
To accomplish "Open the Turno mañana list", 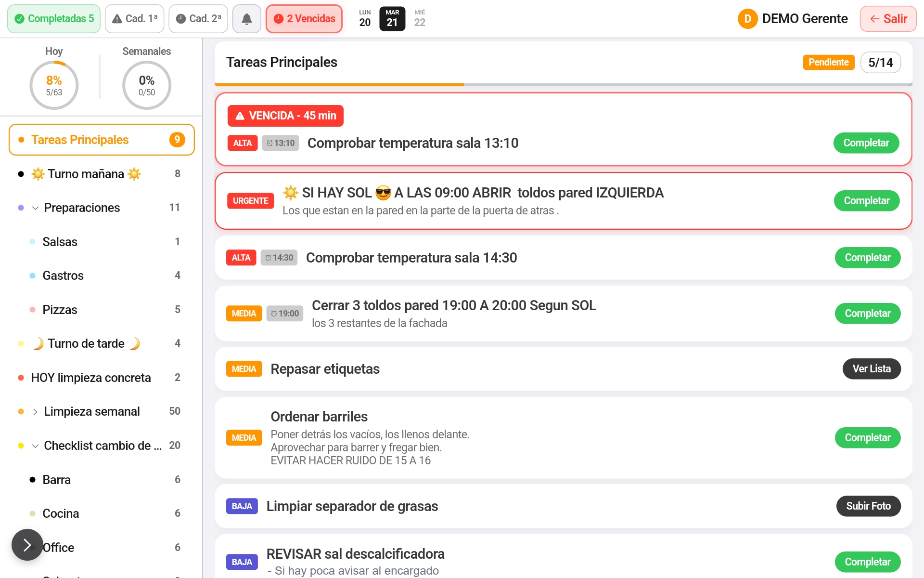I will tap(102, 174).
